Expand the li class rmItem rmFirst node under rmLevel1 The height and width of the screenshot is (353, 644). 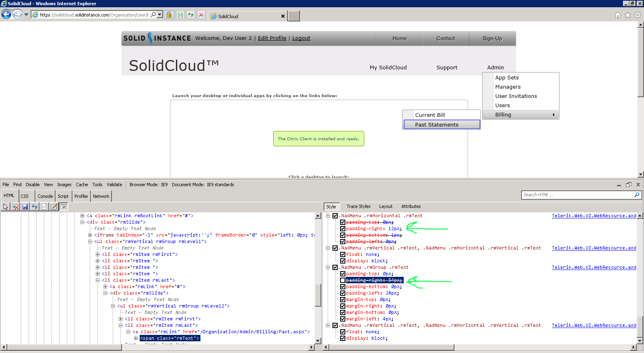point(98,255)
